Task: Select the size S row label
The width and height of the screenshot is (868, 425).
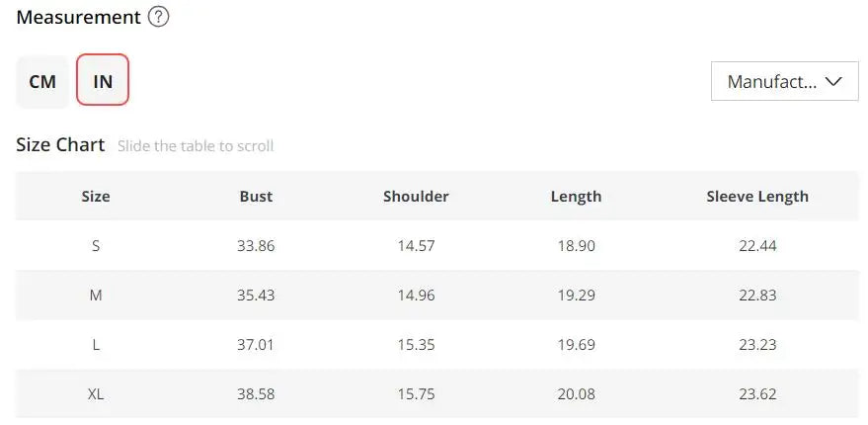Action: tap(96, 245)
